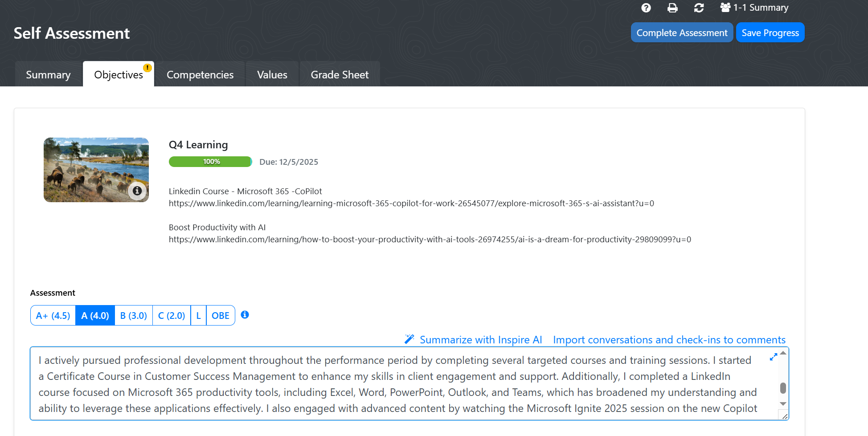Click the info icon on objective image
The width and height of the screenshot is (868, 436).
click(x=137, y=191)
